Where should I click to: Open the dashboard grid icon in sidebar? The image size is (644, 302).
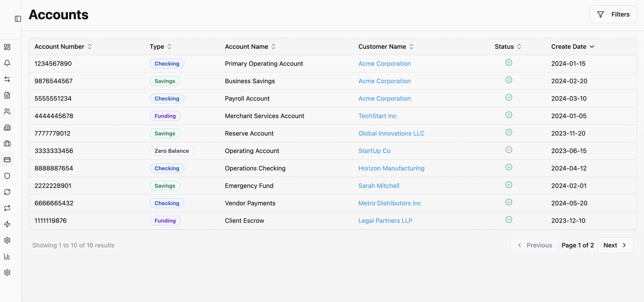[7, 47]
